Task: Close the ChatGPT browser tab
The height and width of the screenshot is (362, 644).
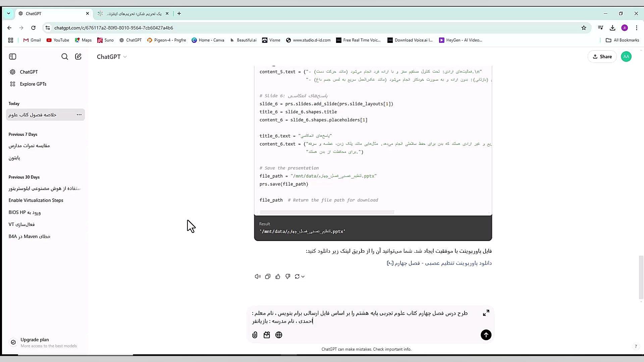Action: click(x=88, y=13)
